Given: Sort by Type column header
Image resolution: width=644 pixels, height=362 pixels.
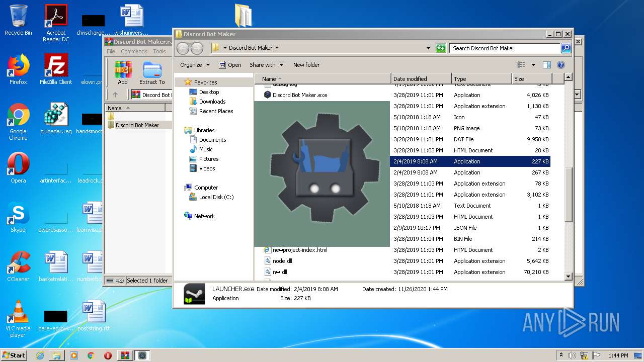Looking at the screenshot, I should coord(481,79).
